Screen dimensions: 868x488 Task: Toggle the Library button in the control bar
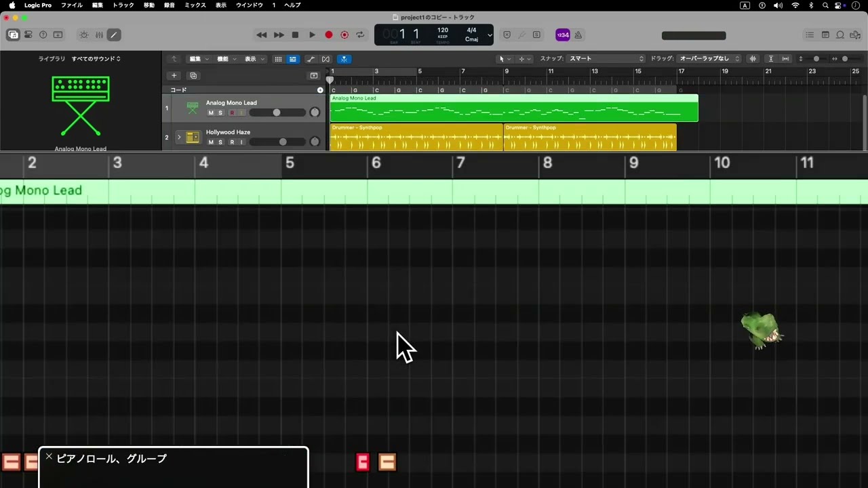pyautogui.click(x=13, y=35)
